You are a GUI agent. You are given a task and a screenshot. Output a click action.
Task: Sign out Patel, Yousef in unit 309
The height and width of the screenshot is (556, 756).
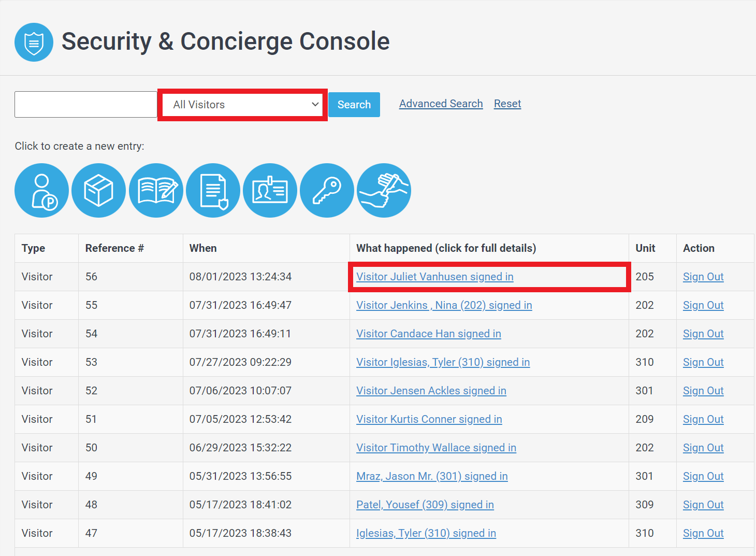[x=703, y=505]
